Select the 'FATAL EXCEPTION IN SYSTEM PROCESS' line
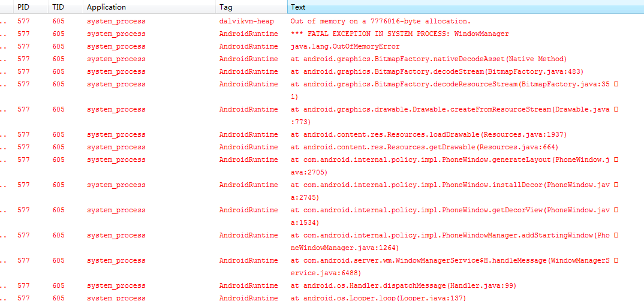644x301 pixels. point(399,34)
